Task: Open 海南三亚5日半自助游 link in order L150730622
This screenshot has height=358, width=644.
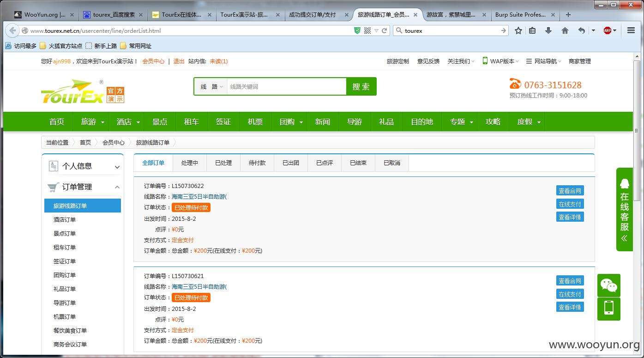Action: (x=199, y=197)
